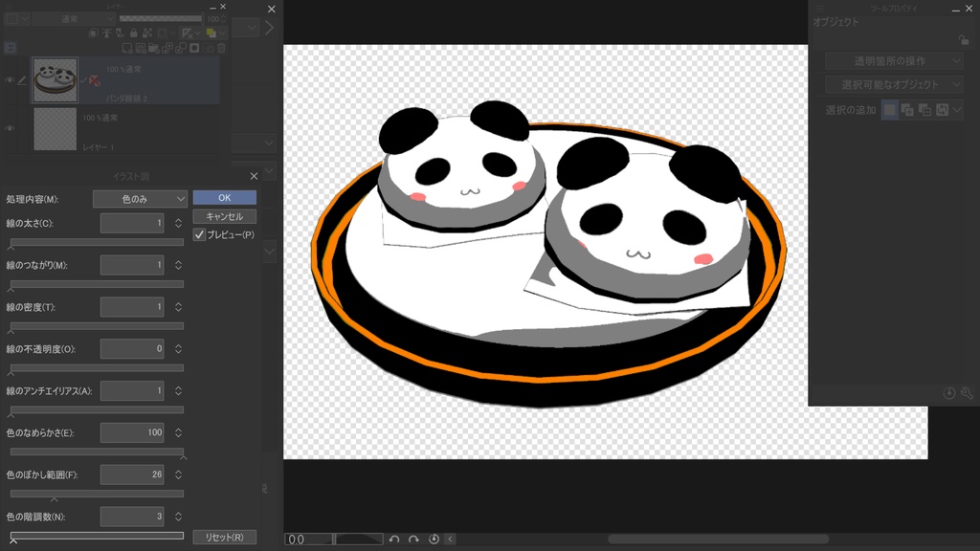Select the Toggle Selection mode icon
This screenshot has height=551, width=980.
click(x=942, y=110)
